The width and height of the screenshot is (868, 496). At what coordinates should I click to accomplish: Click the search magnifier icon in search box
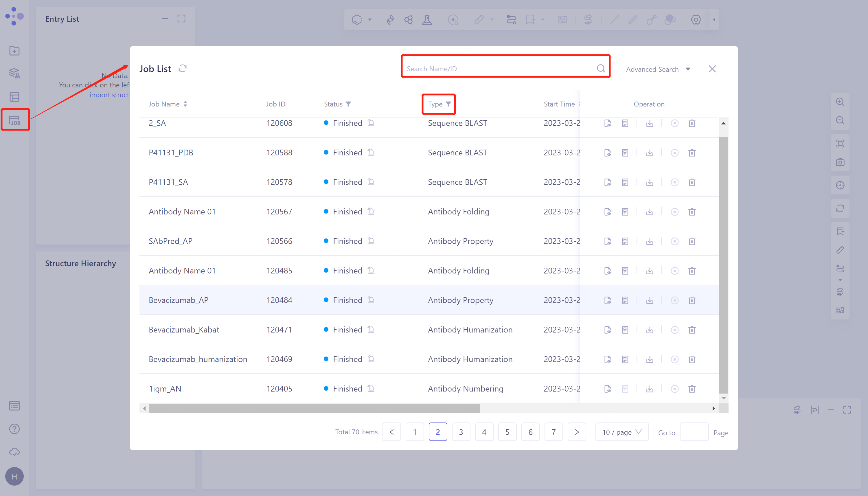click(601, 69)
